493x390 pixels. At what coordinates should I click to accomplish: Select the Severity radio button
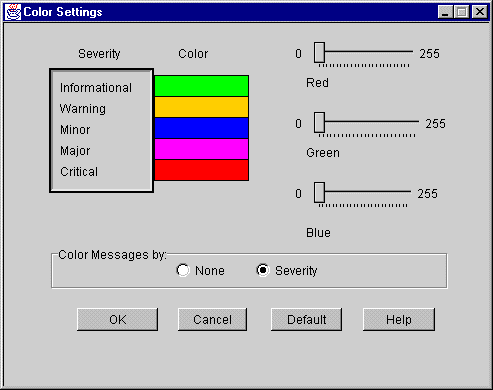pyautogui.click(x=263, y=270)
